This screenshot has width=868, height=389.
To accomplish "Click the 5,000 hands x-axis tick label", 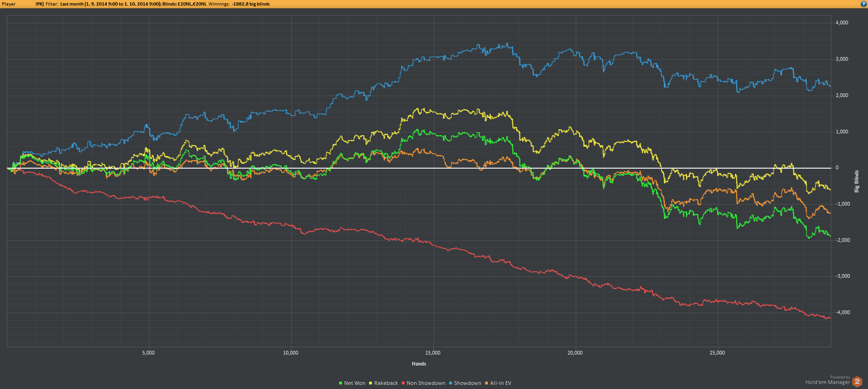I will (148, 353).
